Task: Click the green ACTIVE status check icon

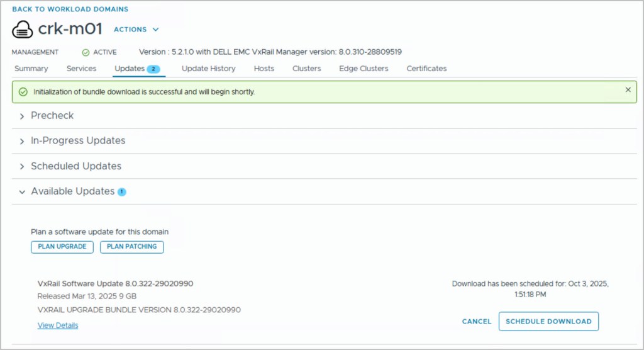Action: pos(86,52)
